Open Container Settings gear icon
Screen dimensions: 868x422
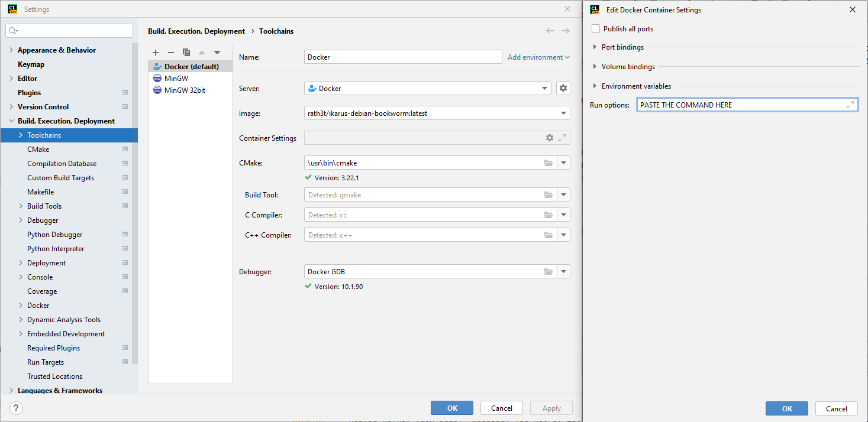click(x=550, y=138)
